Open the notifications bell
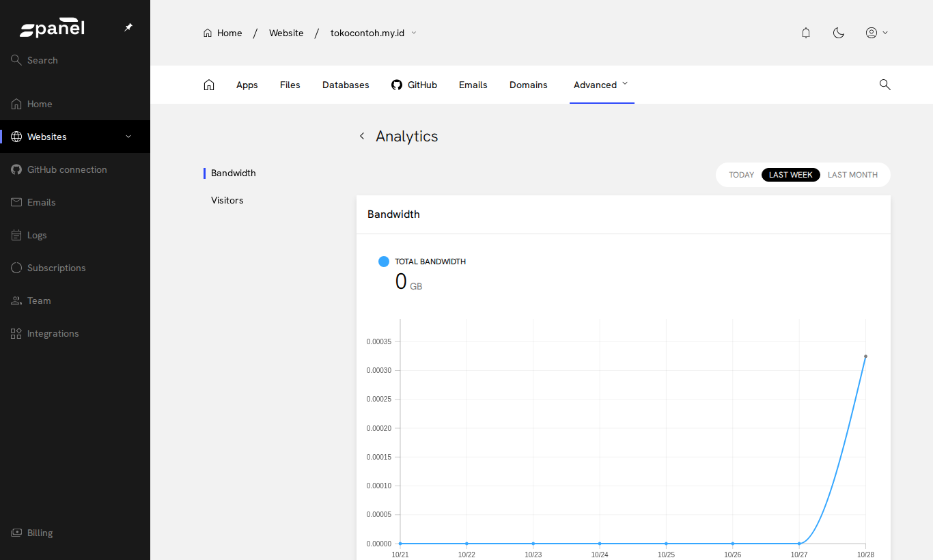This screenshot has width=933, height=560. pyautogui.click(x=806, y=33)
